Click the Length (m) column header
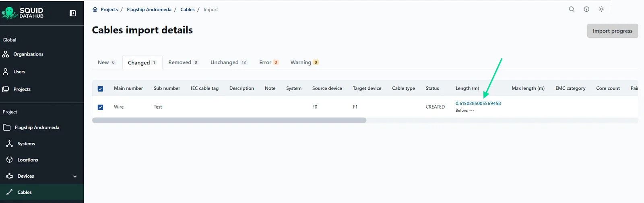This screenshot has width=644, height=203. click(467, 88)
